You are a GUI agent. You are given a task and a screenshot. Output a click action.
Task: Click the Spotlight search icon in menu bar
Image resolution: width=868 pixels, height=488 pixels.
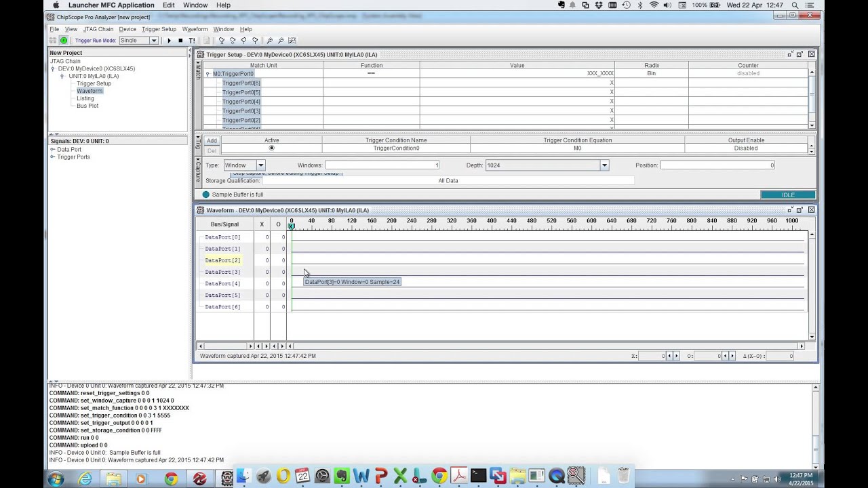[x=795, y=5]
